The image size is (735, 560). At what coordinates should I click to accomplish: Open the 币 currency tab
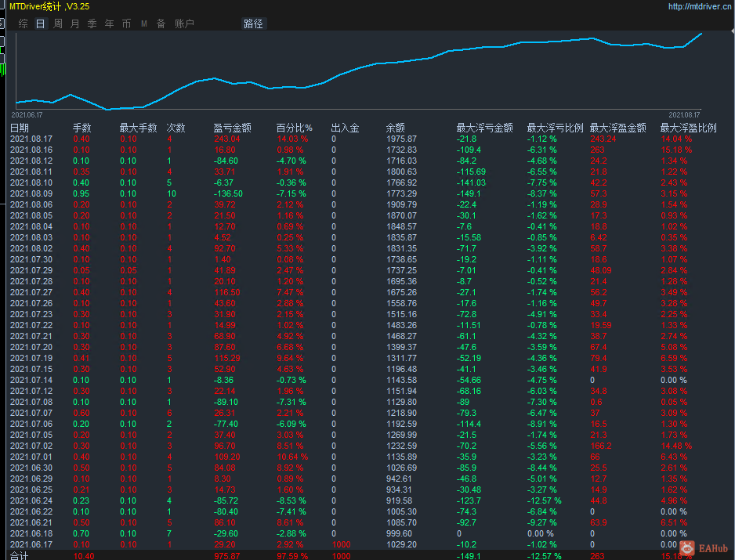coord(127,23)
